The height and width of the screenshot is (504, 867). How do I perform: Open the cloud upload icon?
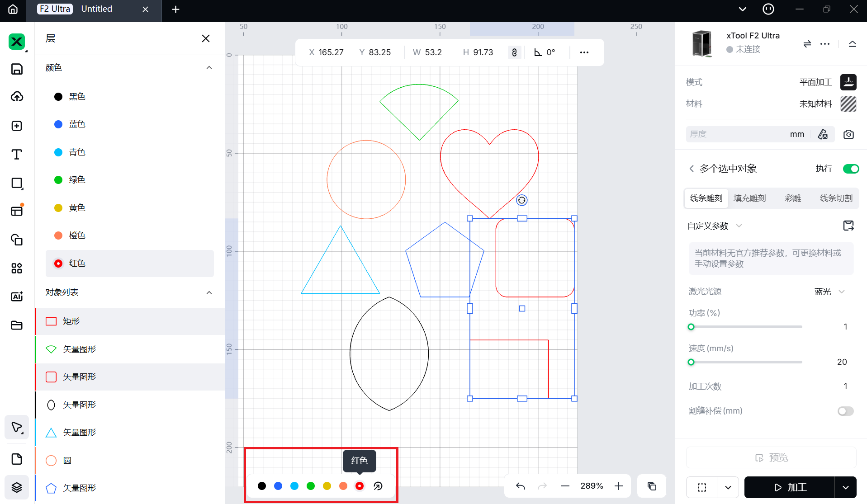click(17, 96)
